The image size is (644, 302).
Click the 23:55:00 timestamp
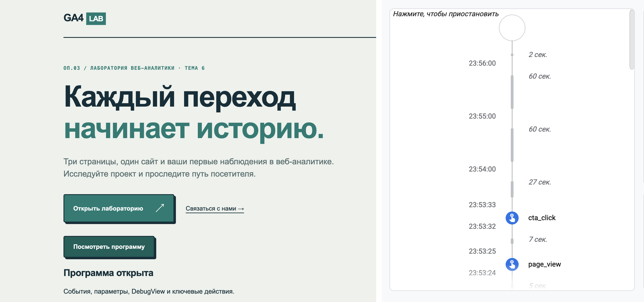482,116
